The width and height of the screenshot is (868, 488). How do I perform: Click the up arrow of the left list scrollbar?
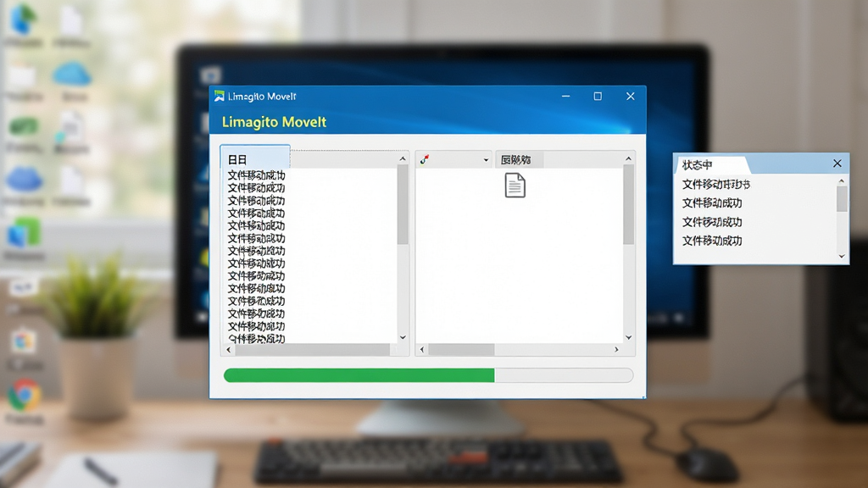pos(403,158)
